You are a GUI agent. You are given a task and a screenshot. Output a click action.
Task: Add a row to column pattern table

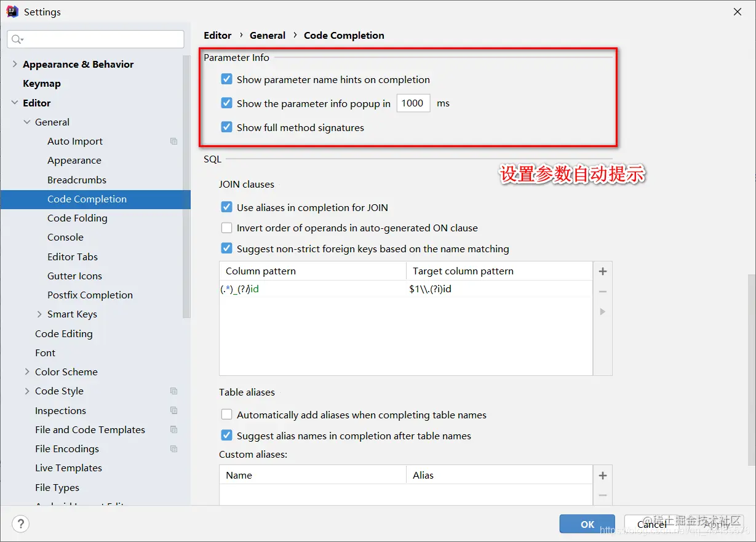pos(603,271)
